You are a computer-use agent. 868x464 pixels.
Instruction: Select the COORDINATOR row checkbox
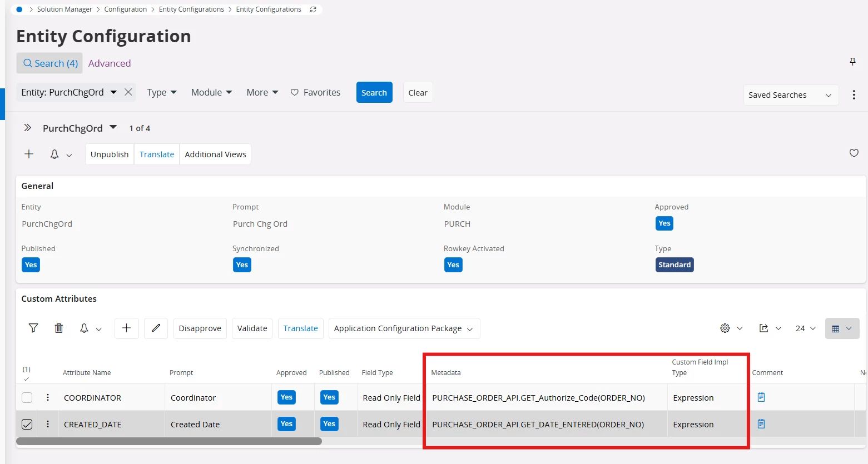point(27,397)
